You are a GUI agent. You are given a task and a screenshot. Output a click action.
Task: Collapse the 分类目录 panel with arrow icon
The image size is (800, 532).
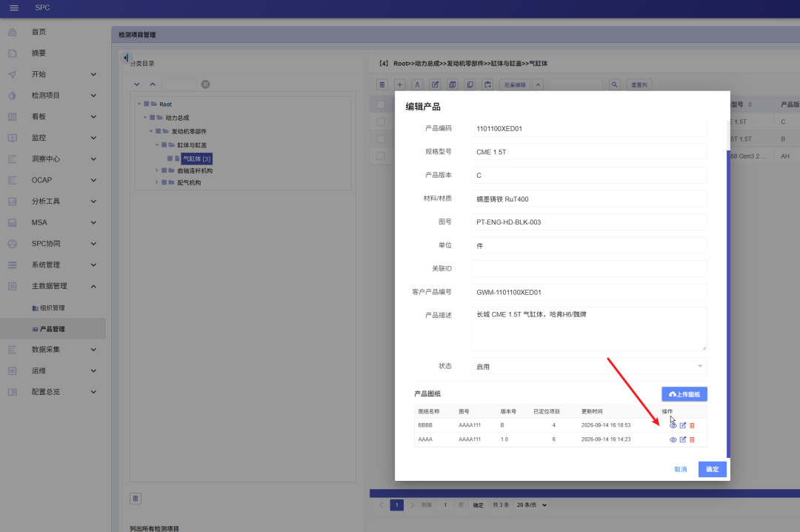coord(125,58)
